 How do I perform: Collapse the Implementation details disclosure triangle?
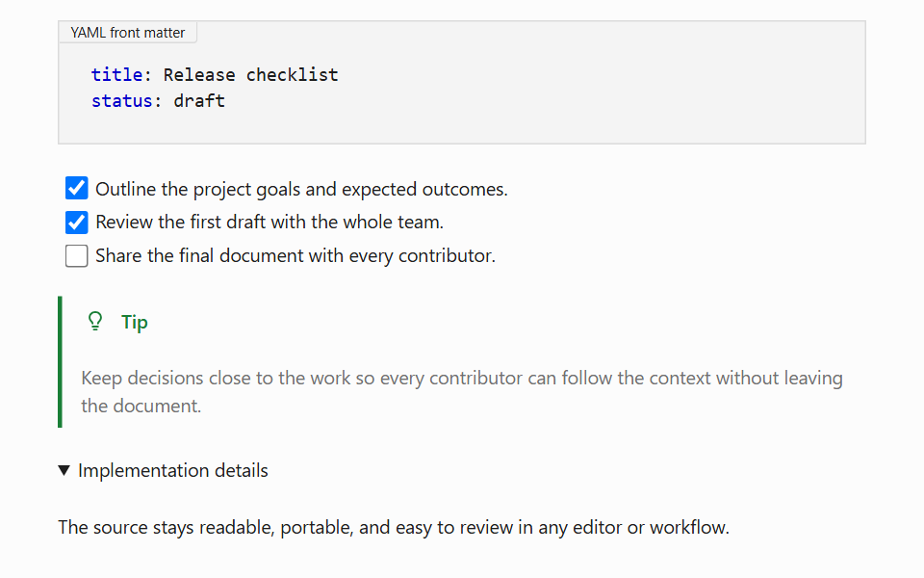64,470
